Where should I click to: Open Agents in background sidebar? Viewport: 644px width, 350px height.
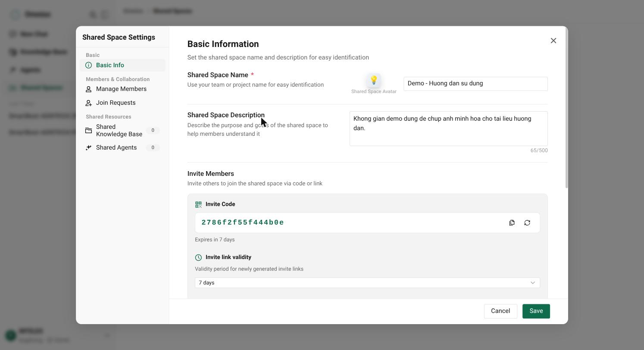(x=25, y=70)
